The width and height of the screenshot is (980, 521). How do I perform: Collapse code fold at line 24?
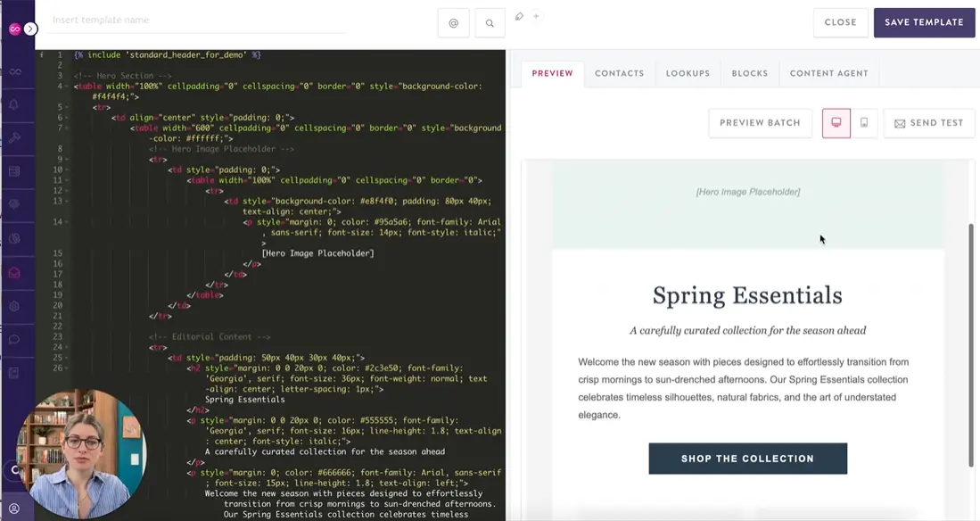pos(67,347)
